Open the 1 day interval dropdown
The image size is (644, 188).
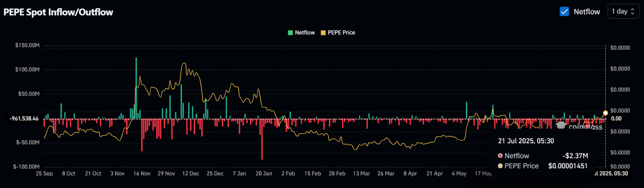[623, 11]
